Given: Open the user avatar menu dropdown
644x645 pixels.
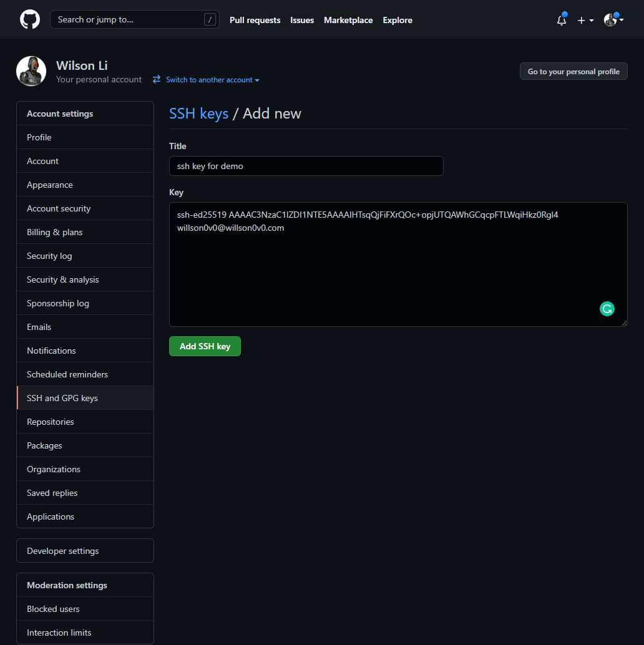Looking at the screenshot, I should point(613,20).
